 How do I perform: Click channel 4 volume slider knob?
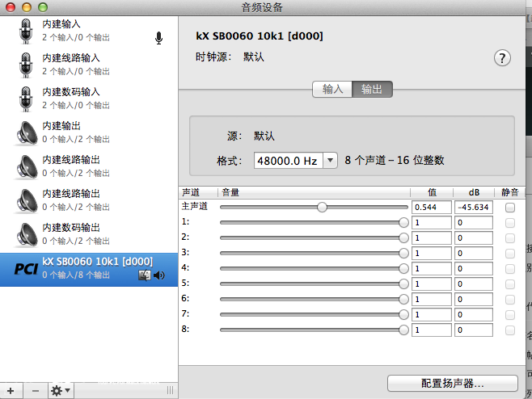(x=403, y=268)
